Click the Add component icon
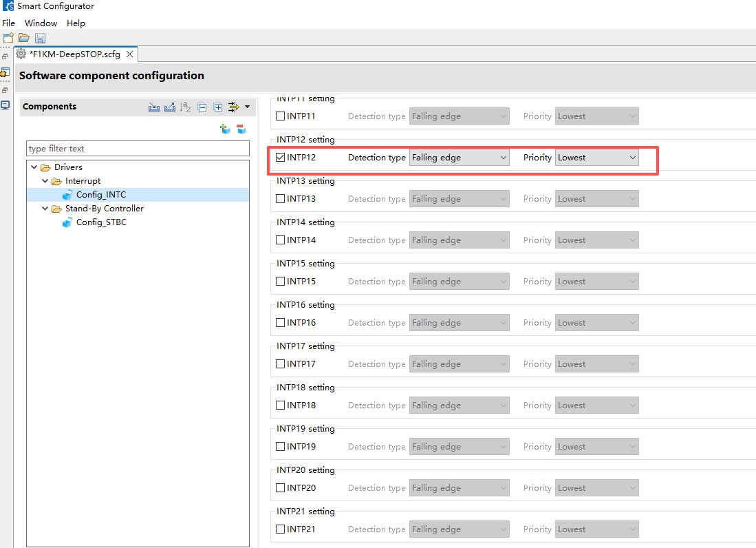Viewport: 756px width, 548px height. click(225, 129)
